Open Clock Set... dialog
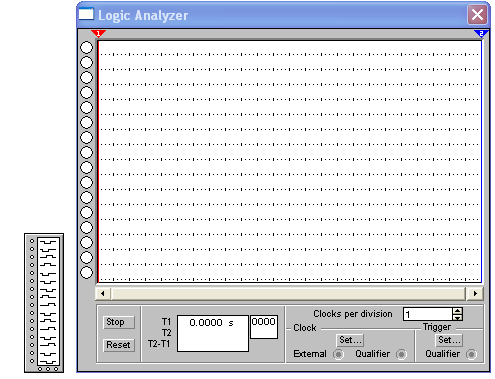Image resolution: width=495 pixels, height=379 pixels. pyautogui.click(x=350, y=340)
